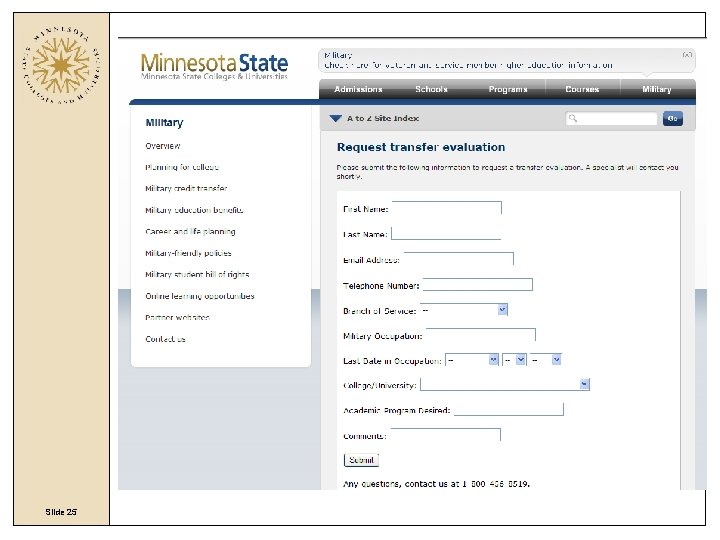
Task: Open the Admissions tab
Action: [x=358, y=89]
